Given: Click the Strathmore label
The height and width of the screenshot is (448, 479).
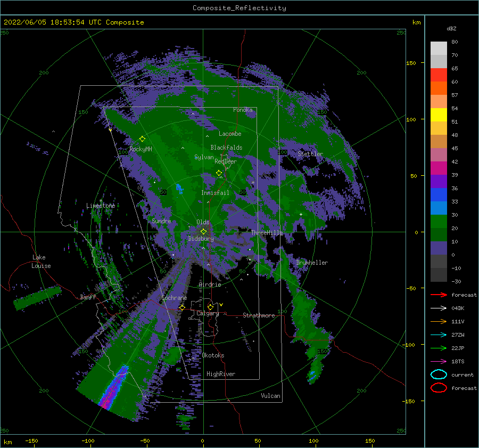Looking at the screenshot, I should point(259,315).
